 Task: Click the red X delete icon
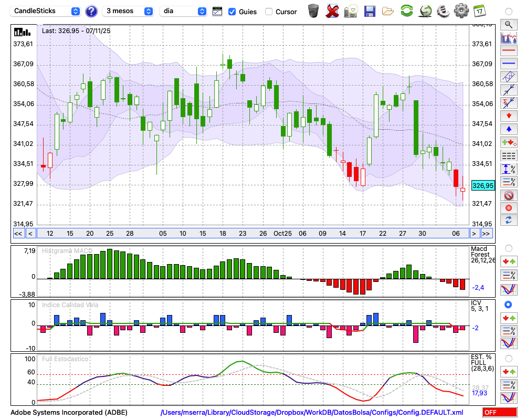click(332, 10)
